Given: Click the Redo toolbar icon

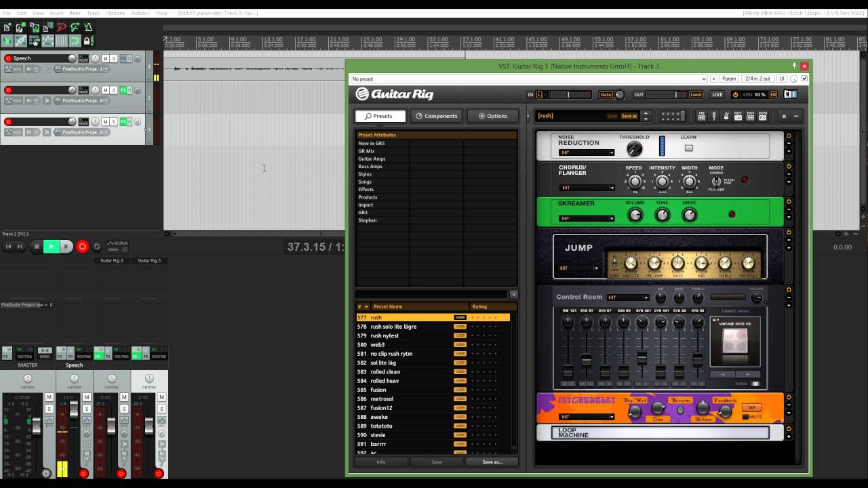Looking at the screenshot, I should (75, 28).
